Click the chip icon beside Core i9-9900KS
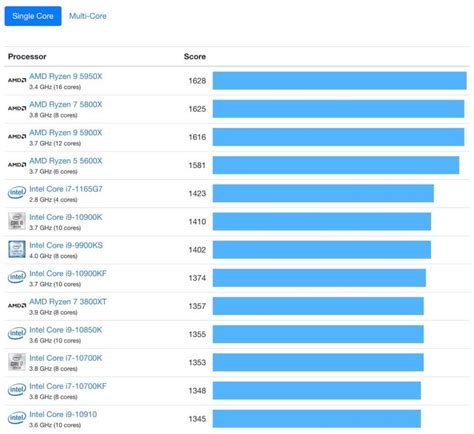 pos(17,249)
